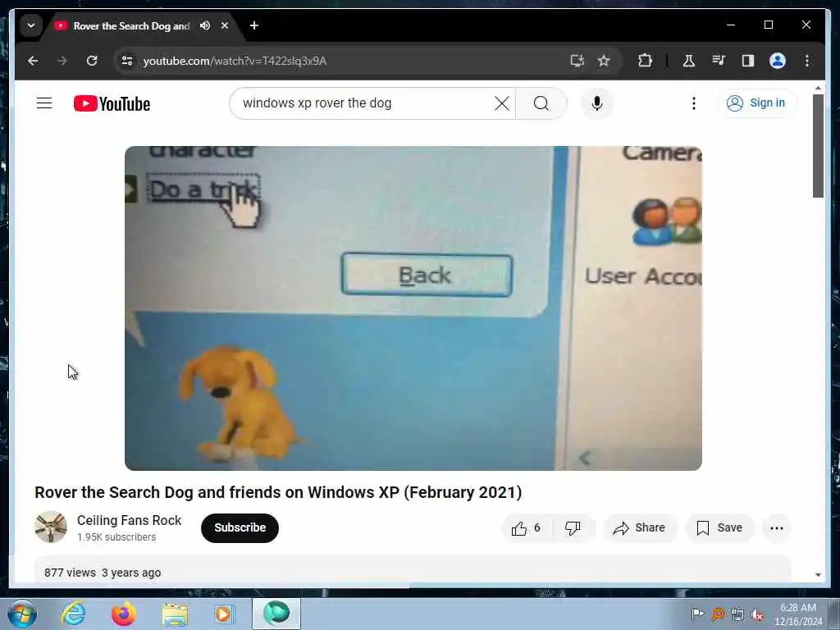Go back with the browser back arrow
840x630 pixels.
33,61
